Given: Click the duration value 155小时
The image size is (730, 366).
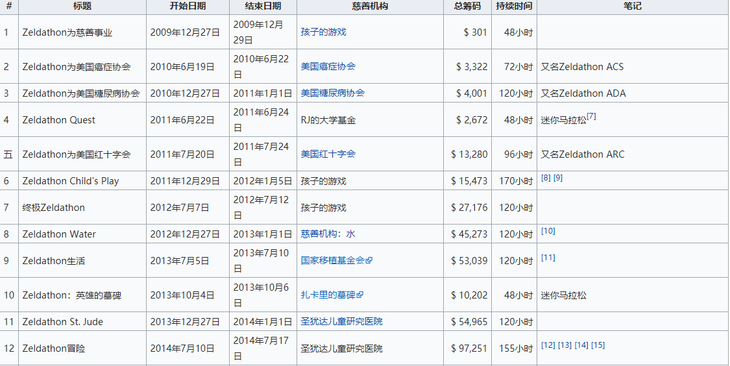Looking at the screenshot, I should pyautogui.click(x=516, y=348).
